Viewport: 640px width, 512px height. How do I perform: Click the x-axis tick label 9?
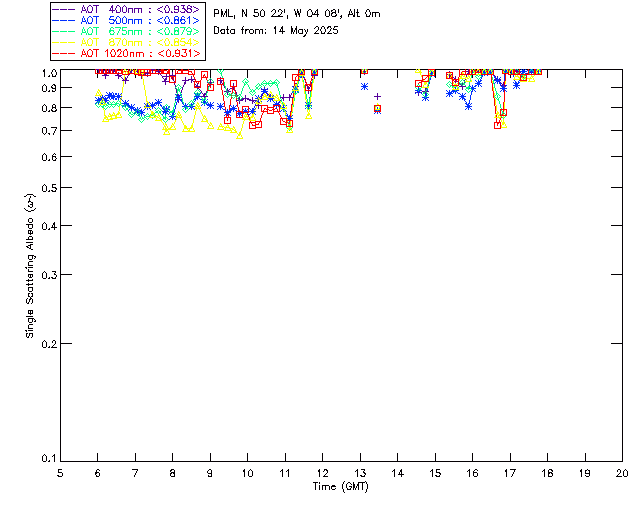(x=210, y=473)
